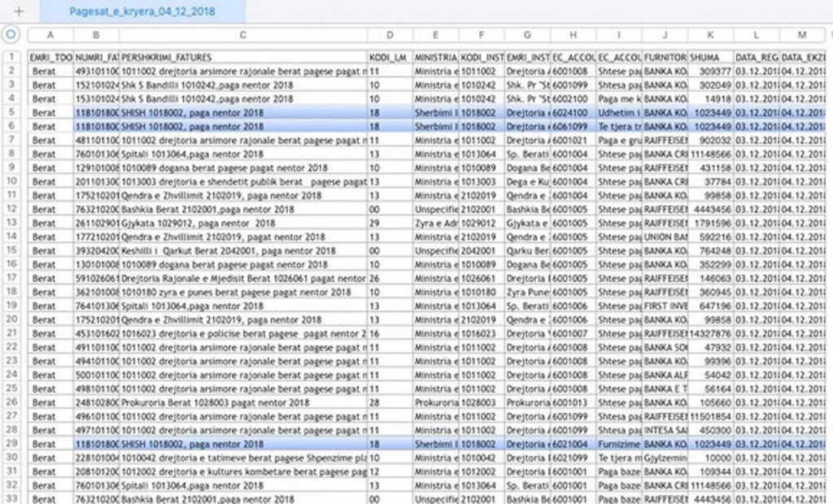This screenshot has width=833, height=504.
Task: Add a new sheet with the plus button
Action: pyautogui.click(x=20, y=11)
